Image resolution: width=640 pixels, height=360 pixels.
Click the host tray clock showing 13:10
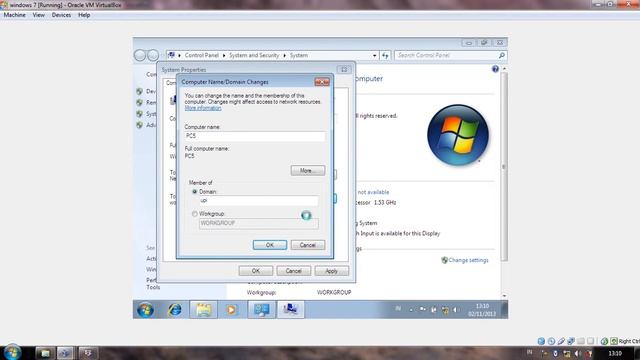pyautogui.click(x=615, y=353)
